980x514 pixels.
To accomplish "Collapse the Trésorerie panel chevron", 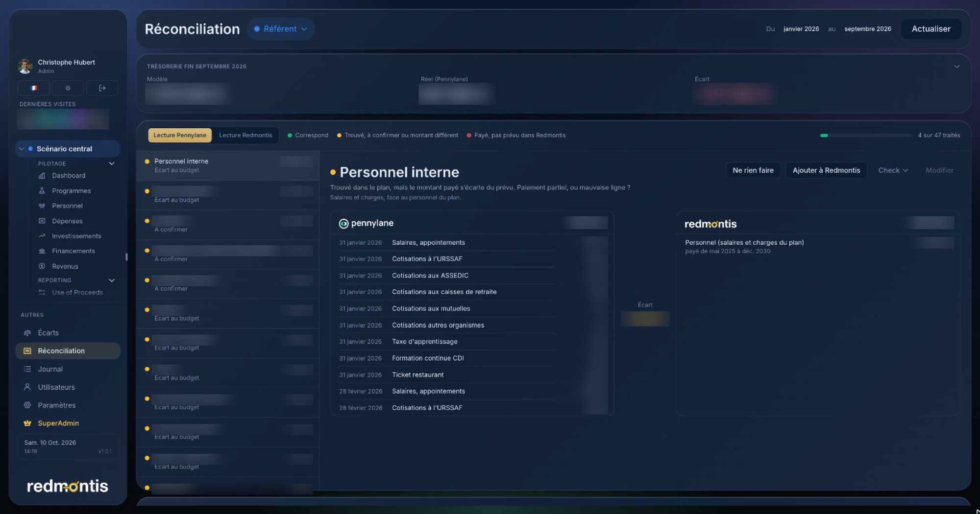I will (956, 67).
